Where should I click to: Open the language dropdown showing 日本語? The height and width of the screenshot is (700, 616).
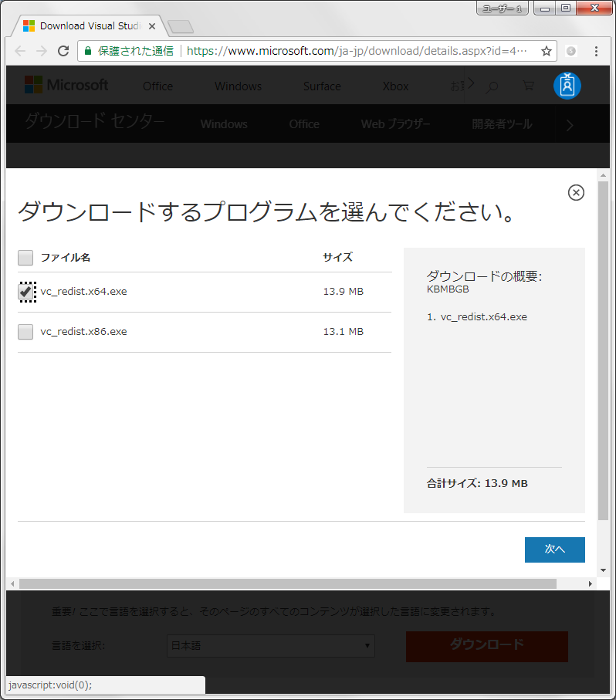pos(271,646)
